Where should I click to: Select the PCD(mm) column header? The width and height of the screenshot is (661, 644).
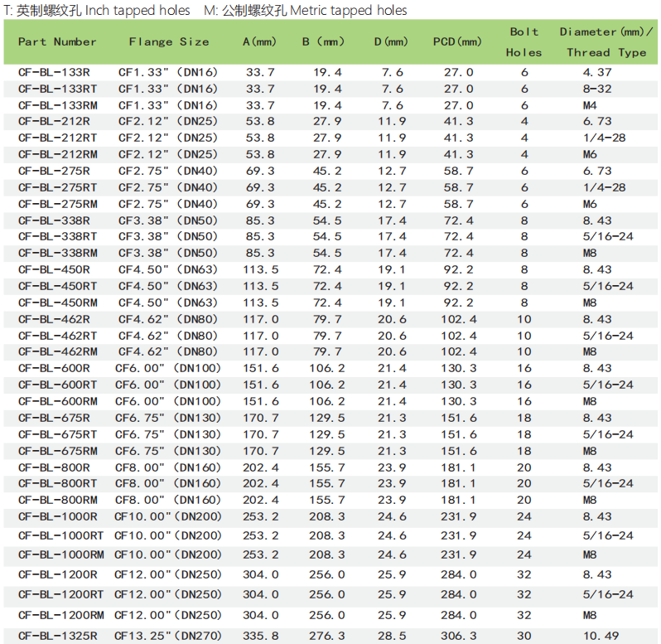[x=457, y=41]
